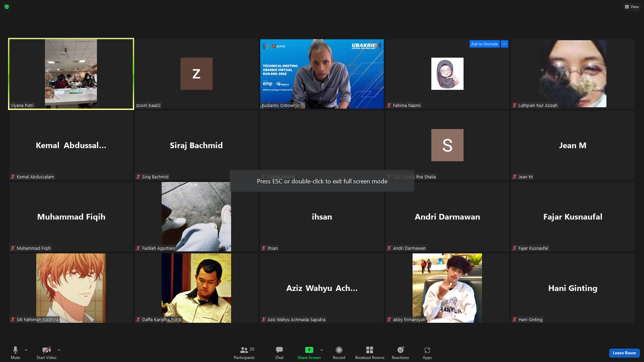Click muted mic icon beside Jean M label

515,177
